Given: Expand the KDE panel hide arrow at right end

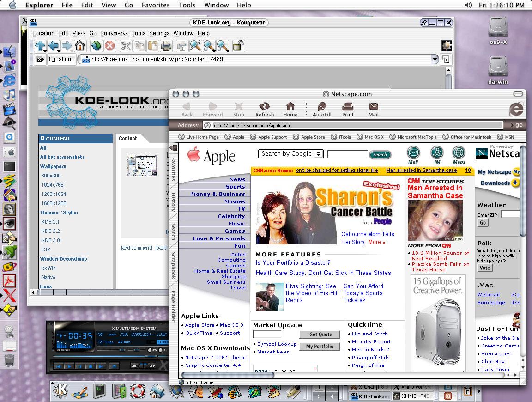Looking at the screenshot, I should [479, 391].
